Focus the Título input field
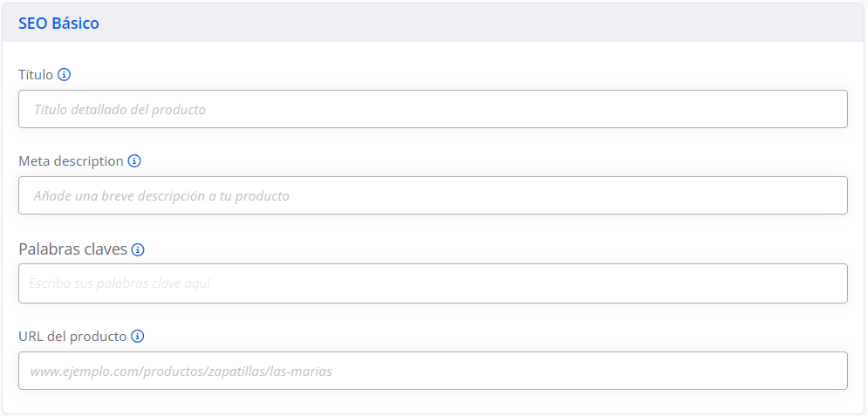This screenshot has width=868, height=416. [433, 109]
